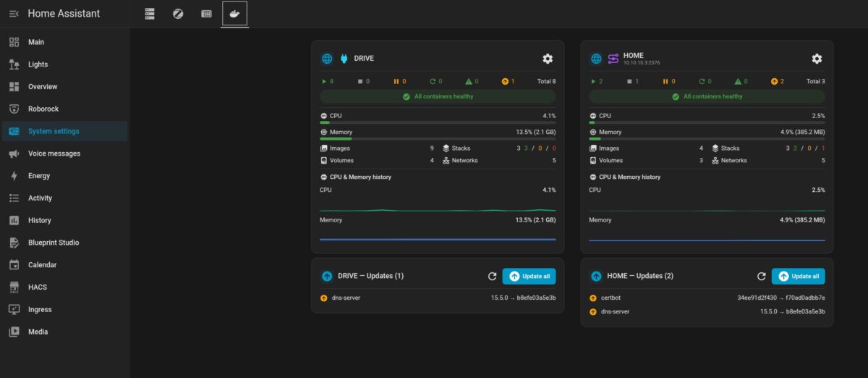Refresh the HOME updates list
Viewport: 868px width, 378px height.
coord(761,276)
